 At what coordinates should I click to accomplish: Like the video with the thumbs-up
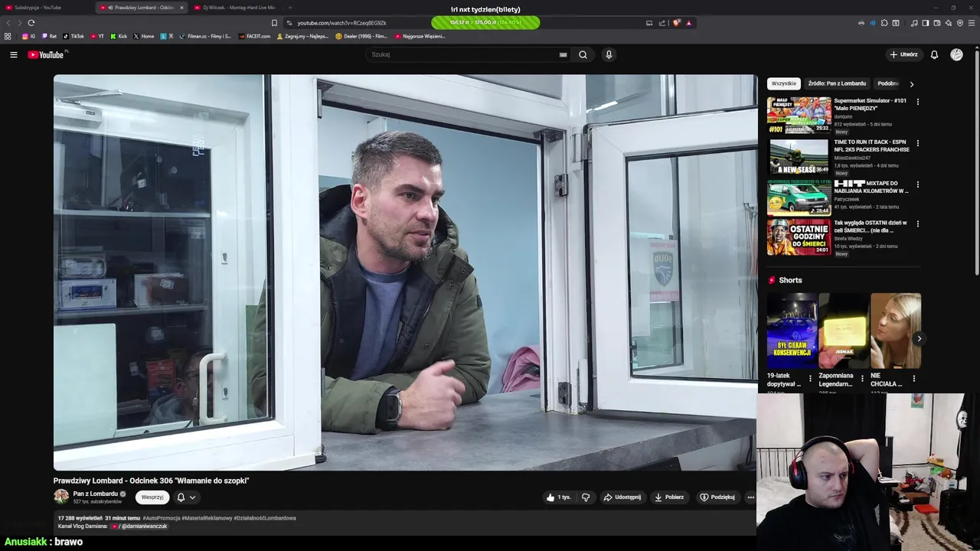click(558, 497)
